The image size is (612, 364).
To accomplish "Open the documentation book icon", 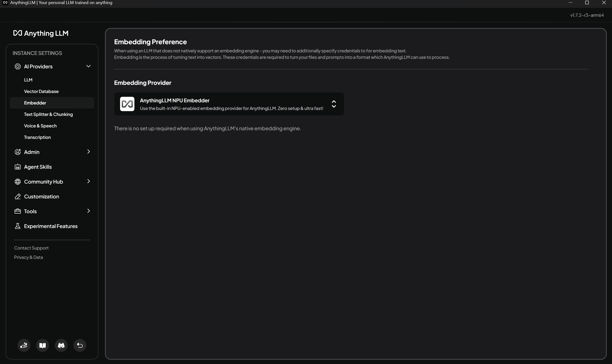I will pyautogui.click(x=43, y=345).
